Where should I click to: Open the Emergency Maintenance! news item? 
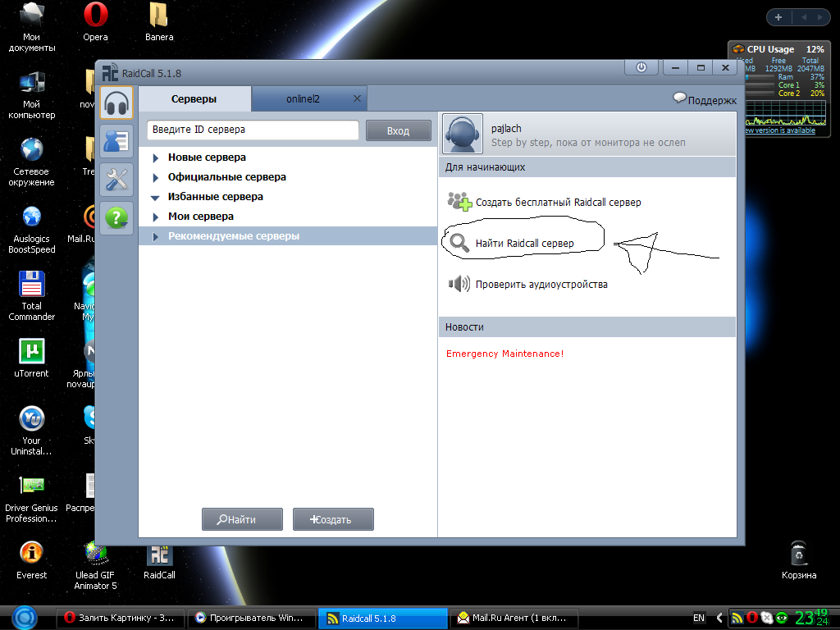(x=504, y=354)
